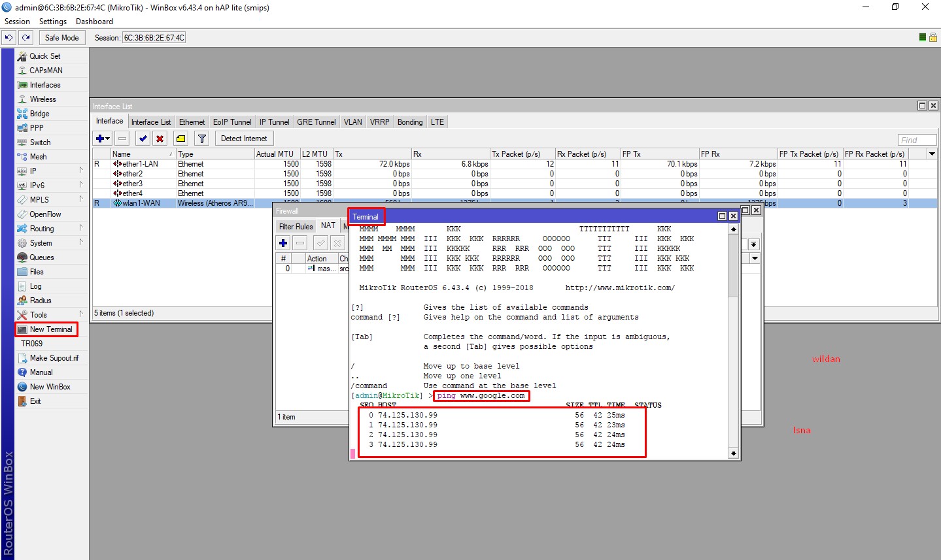Switch to Filter Rules tab in Firewall

[x=296, y=227]
